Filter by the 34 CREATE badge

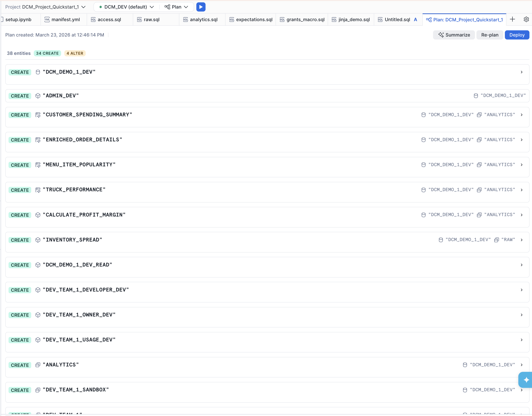pos(47,53)
